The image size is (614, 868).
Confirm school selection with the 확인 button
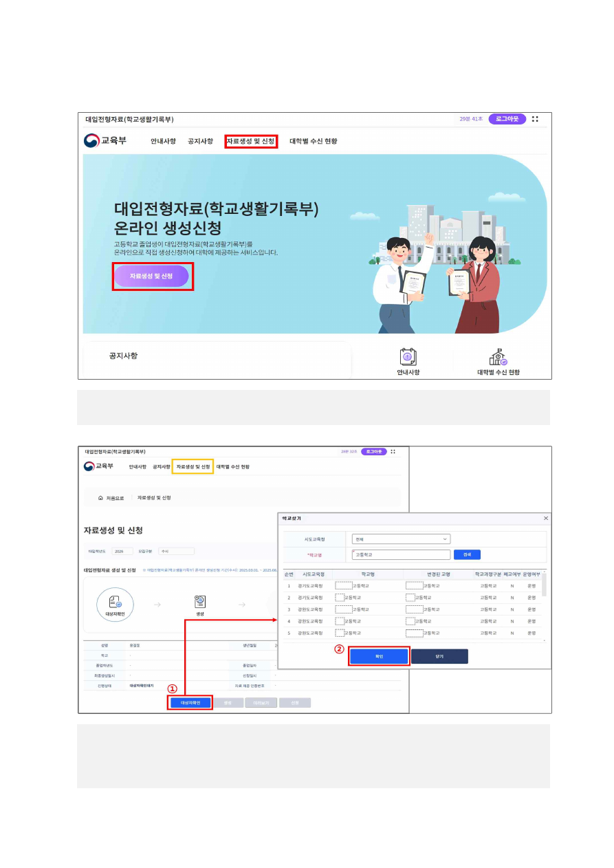[x=379, y=656]
